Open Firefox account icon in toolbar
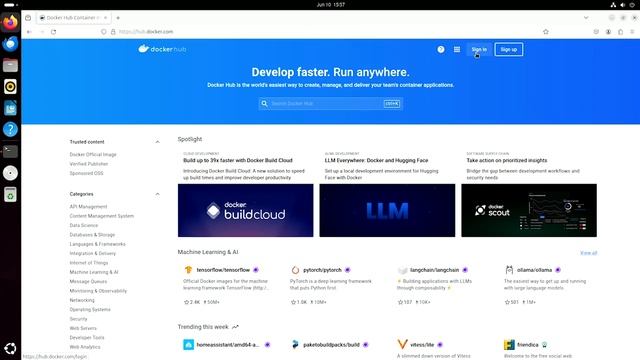This screenshot has height=360, width=640. tap(608, 32)
